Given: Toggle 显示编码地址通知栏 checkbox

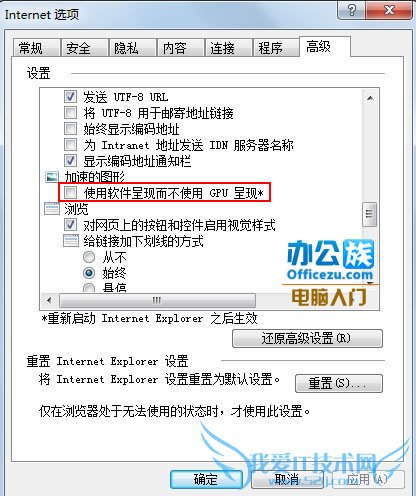Looking at the screenshot, I should (70, 161).
